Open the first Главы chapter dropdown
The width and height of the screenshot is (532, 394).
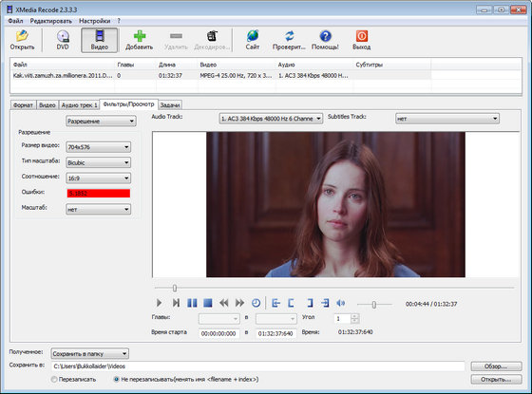218,319
